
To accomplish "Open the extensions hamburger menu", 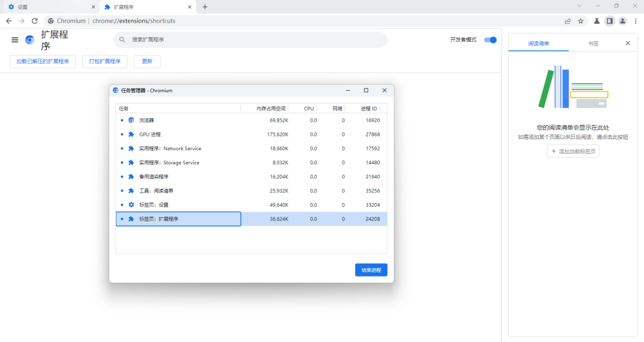I will click(15, 40).
